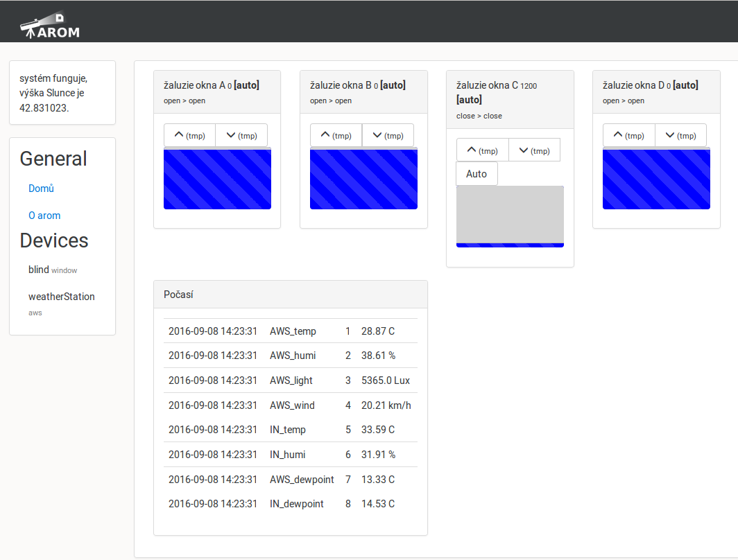This screenshot has width=738, height=560.
Task: Select weatherStation device in sidebar
Action: pos(61,297)
